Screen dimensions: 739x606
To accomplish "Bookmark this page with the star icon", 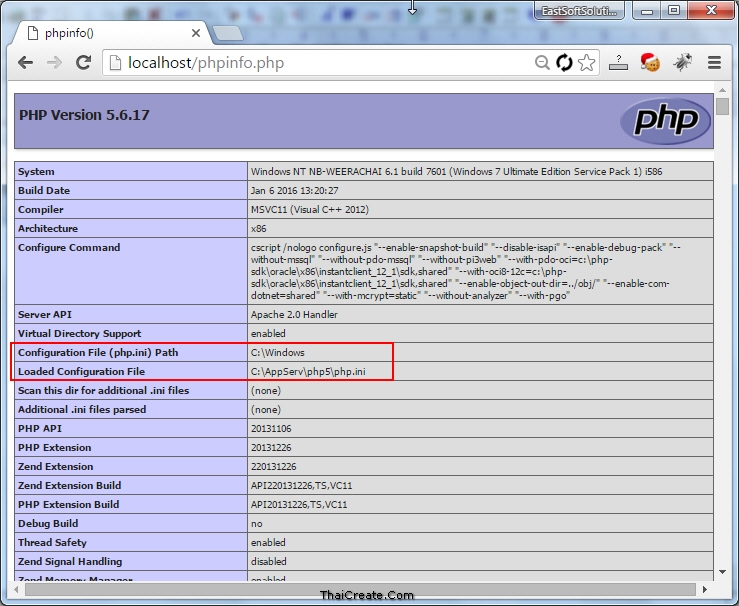I will pyautogui.click(x=586, y=63).
